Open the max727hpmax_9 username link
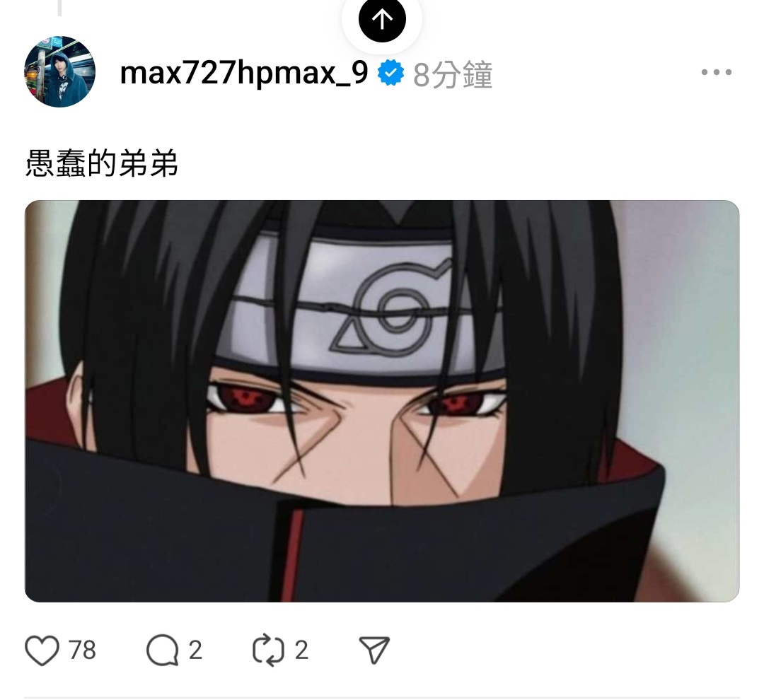Screen dimensions: 764x700 [243, 73]
